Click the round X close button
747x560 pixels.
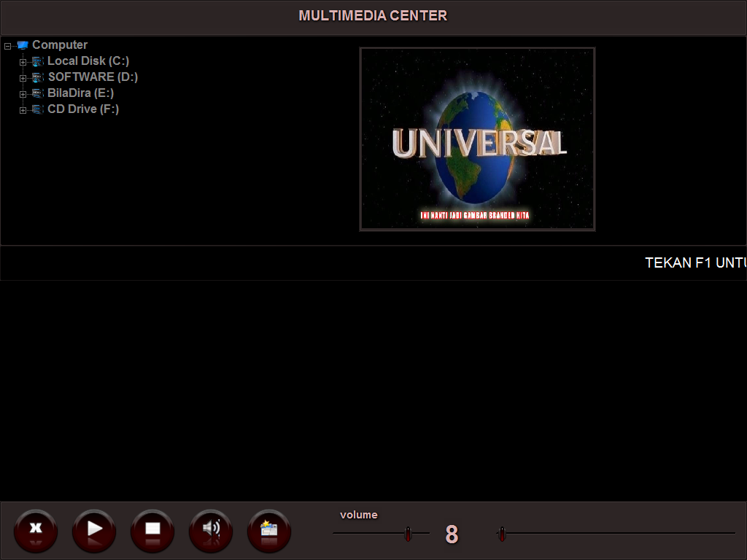coord(36,531)
